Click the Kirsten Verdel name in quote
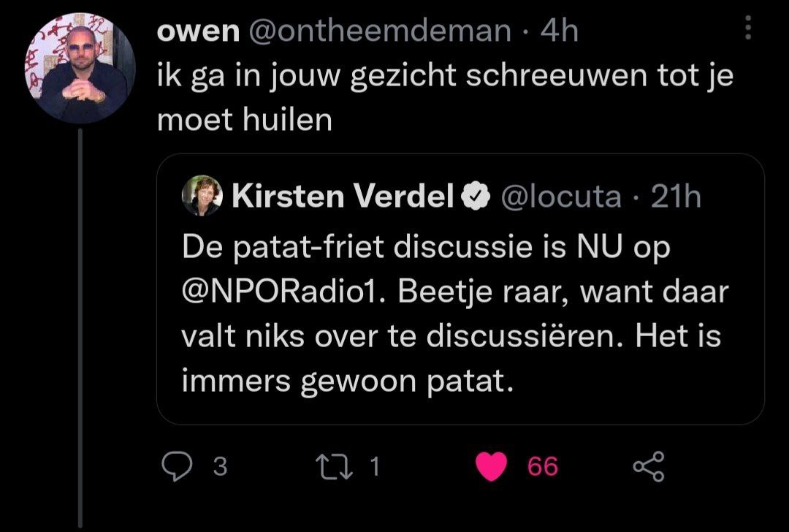 [342, 197]
